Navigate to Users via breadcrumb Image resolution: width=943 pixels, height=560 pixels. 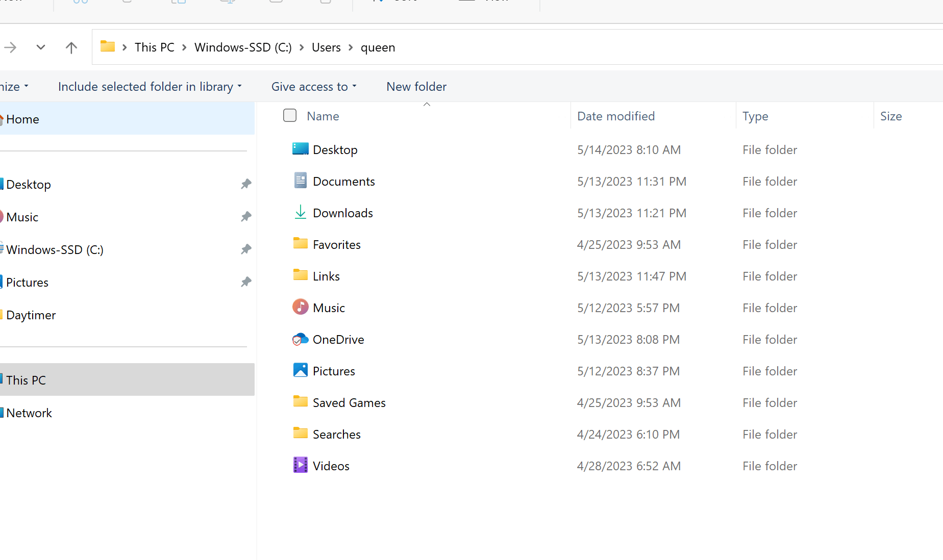[x=326, y=47]
